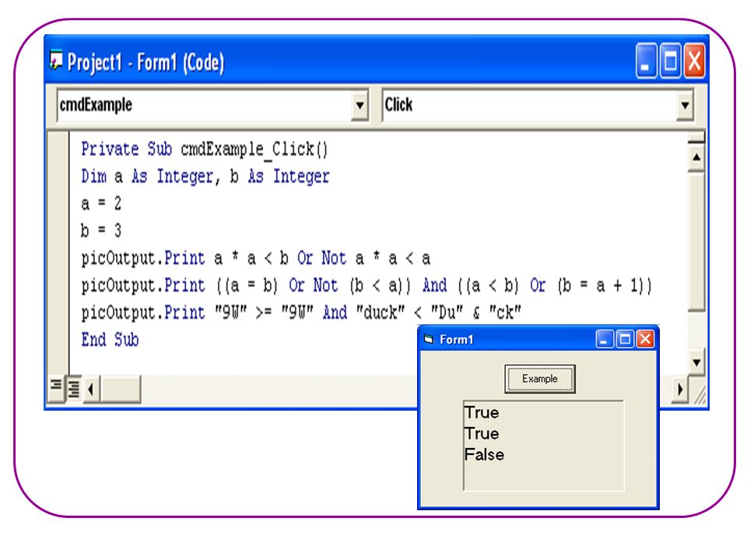Click the first 'True' output in Form1
This screenshot has height=560, width=747.
[482, 412]
